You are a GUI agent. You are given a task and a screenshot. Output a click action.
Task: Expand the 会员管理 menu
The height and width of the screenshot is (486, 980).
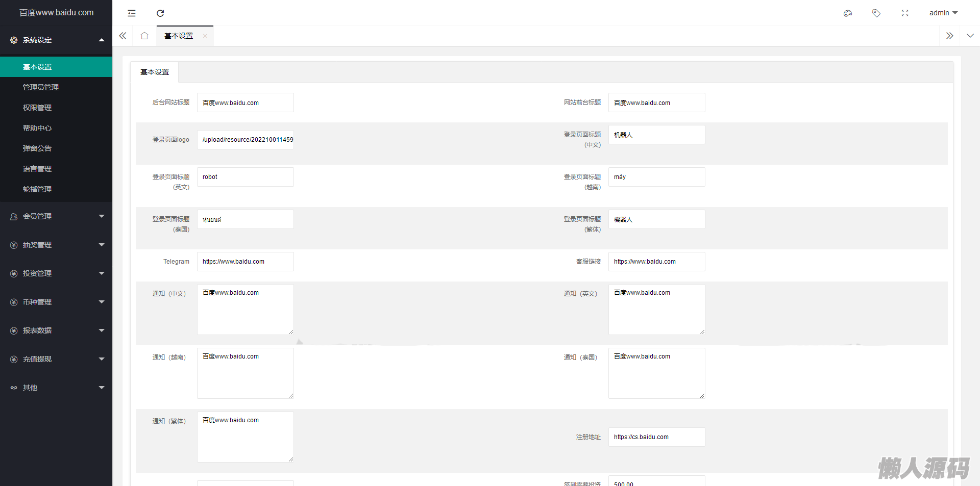point(56,216)
